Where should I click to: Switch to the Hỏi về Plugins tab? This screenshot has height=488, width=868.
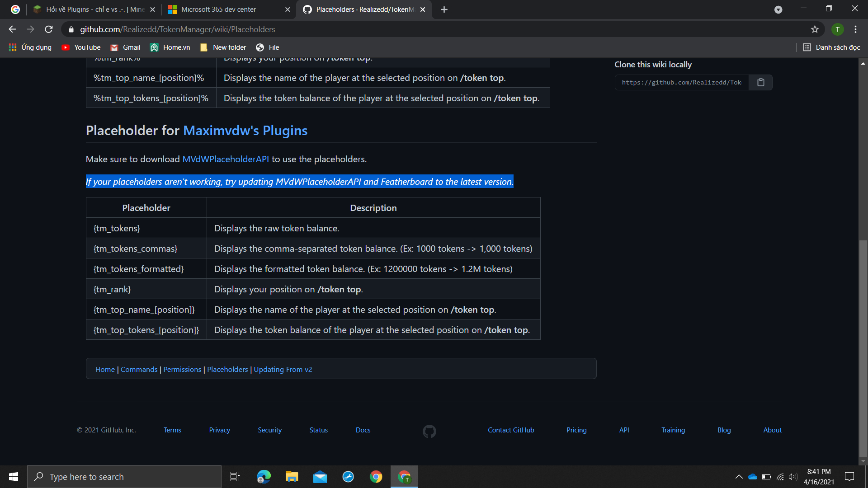95,9
